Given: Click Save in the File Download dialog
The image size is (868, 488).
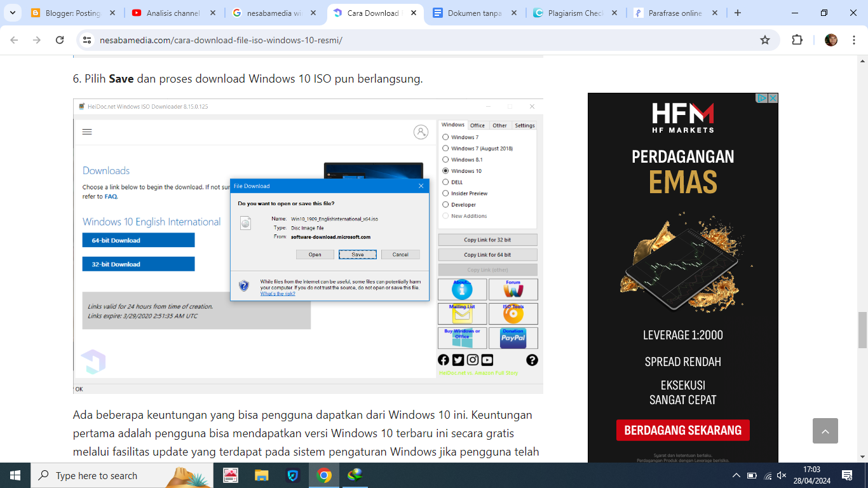Looking at the screenshot, I should point(358,254).
